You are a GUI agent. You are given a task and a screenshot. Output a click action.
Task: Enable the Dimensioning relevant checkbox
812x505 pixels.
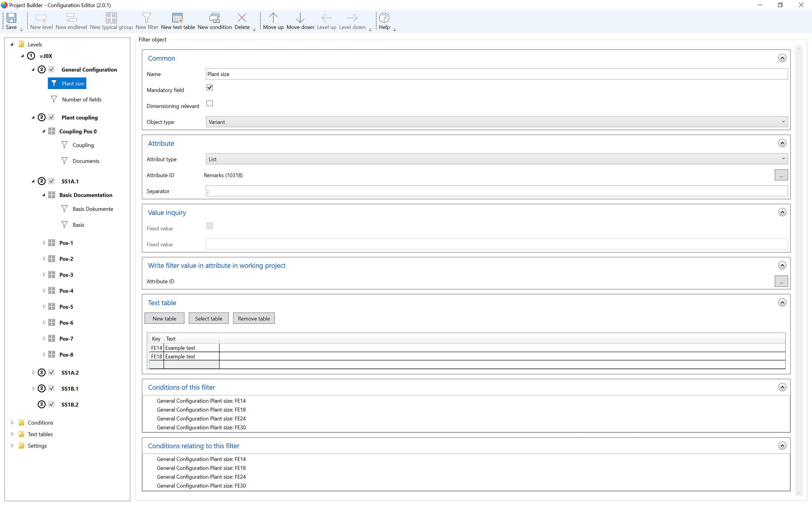coord(209,104)
